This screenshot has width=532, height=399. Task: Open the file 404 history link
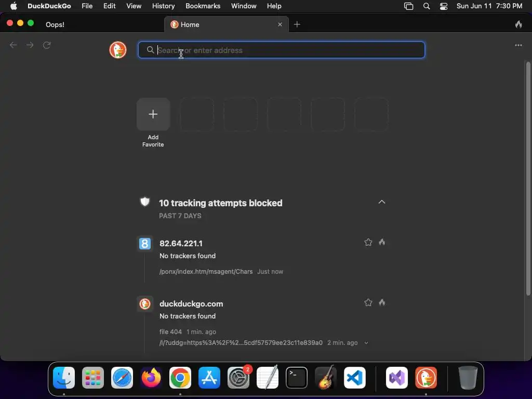pyautogui.click(x=170, y=332)
